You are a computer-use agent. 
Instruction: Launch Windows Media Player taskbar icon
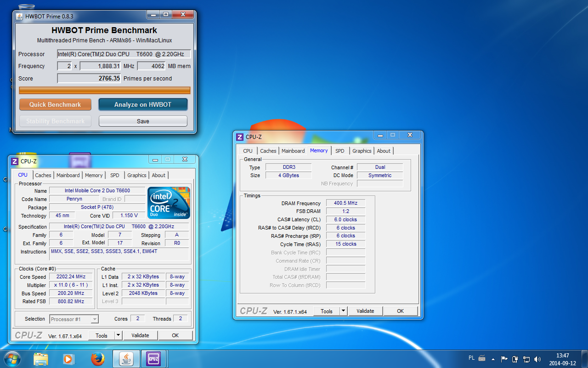point(68,359)
